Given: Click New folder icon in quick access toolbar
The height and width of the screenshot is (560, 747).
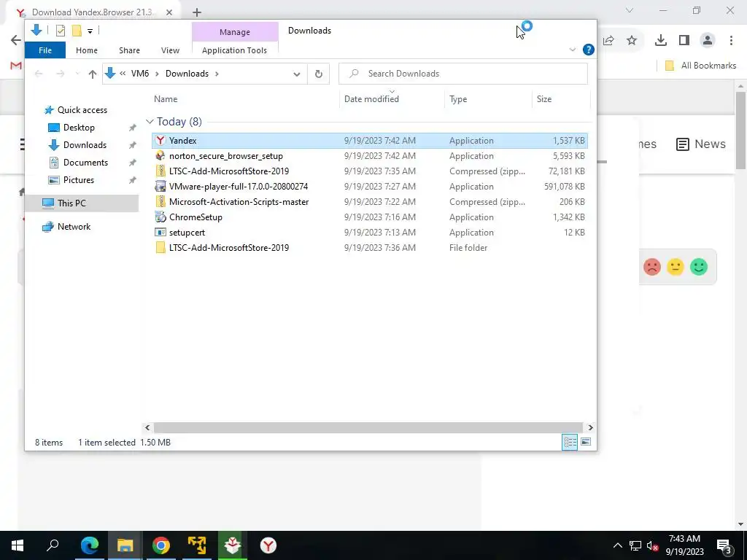Looking at the screenshot, I should pyautogui.click(x=77, y=31).
